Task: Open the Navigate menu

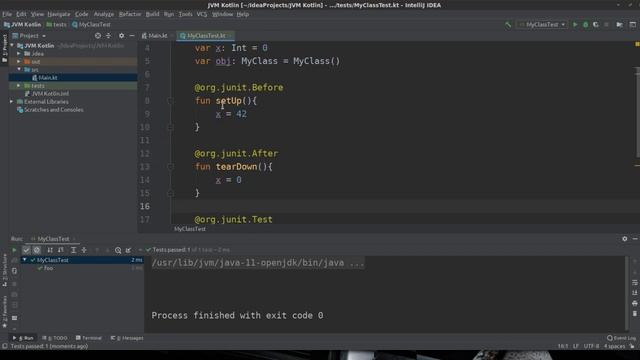Action: coord(59,14)
